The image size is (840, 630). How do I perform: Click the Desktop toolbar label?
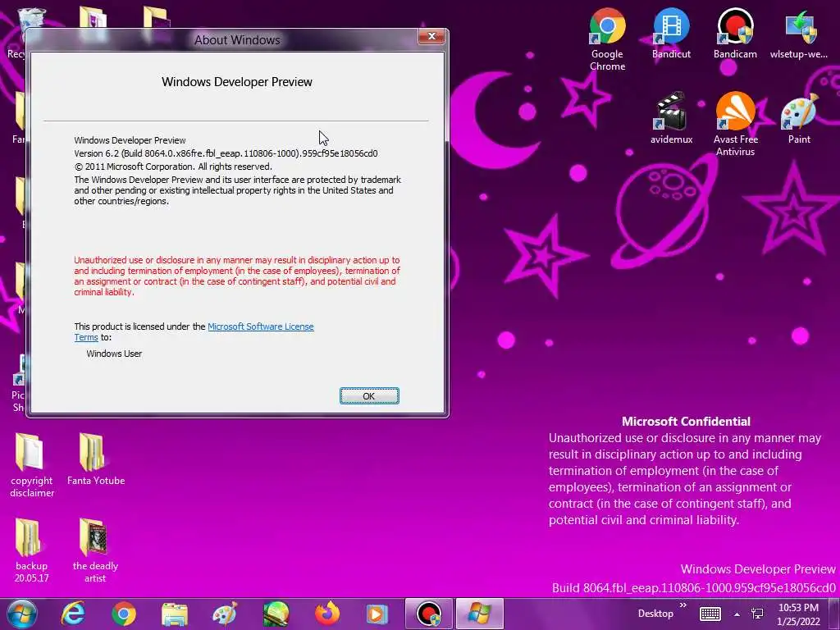(x=655, y=614)
